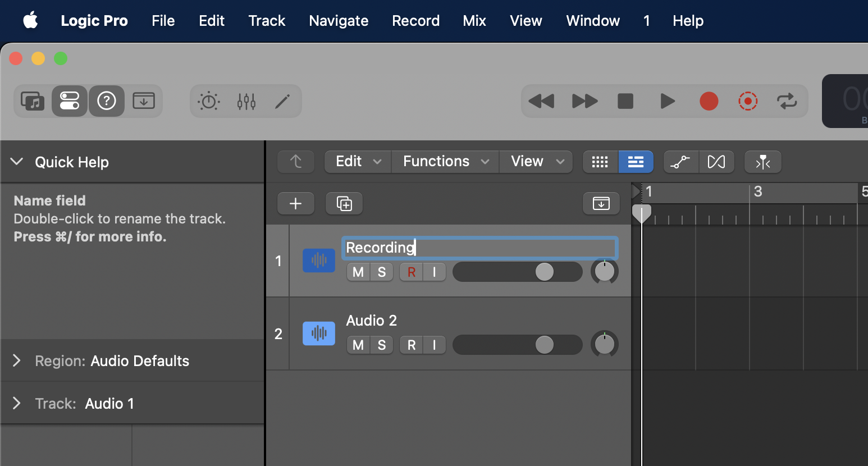Image resolution: width=868 pixels, height=466 pixels.
Task: Expand the Track: Audio 1 section
Action: 17,403
